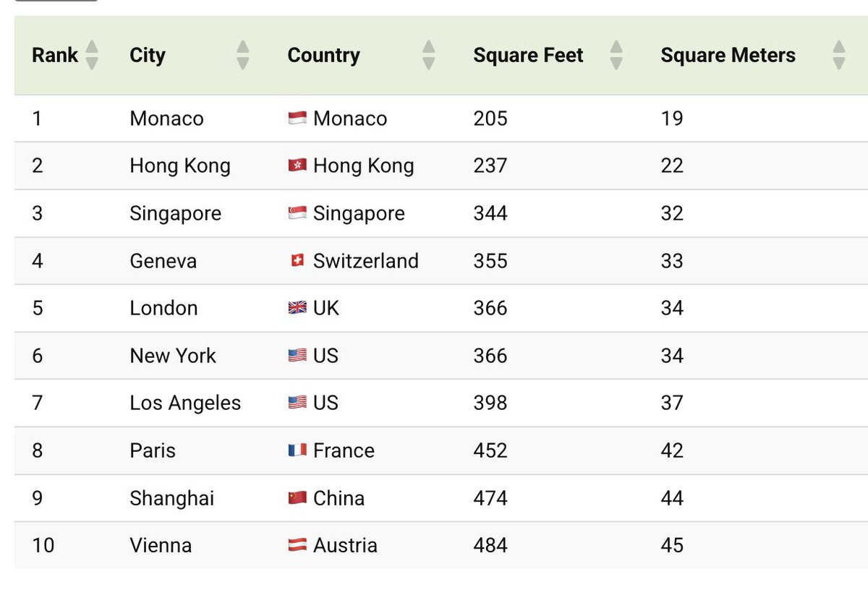Click square meters value 33

[672, 261]
